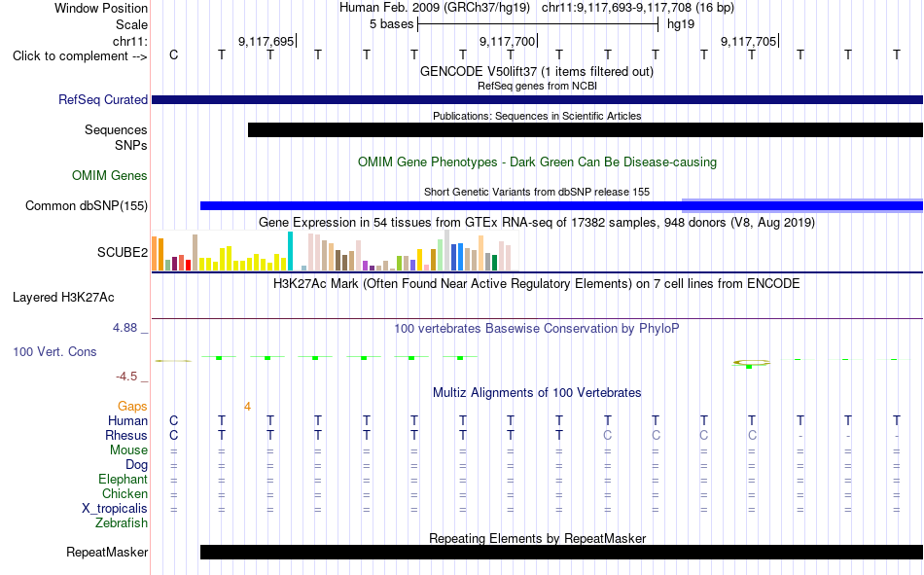The width and height of the screenshot is (924, 575).
Task: Click the 9,117,695 ruler position
Action: tap(266, 41)
